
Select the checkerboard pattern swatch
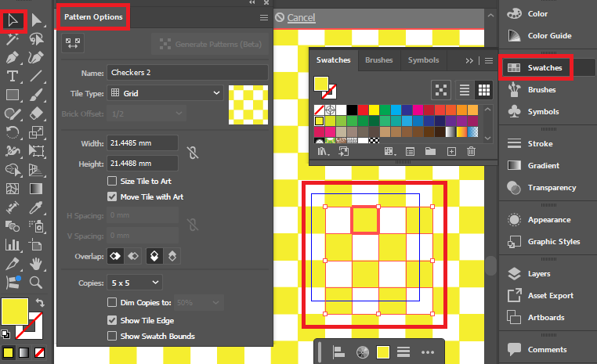[374, 140]
